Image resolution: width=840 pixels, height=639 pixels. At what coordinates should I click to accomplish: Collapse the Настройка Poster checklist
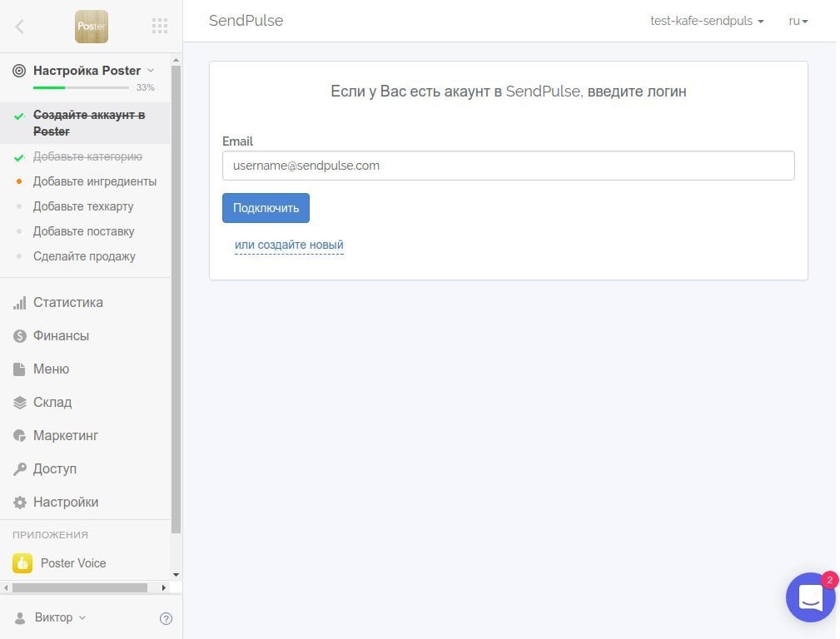(x=151, y=70)
